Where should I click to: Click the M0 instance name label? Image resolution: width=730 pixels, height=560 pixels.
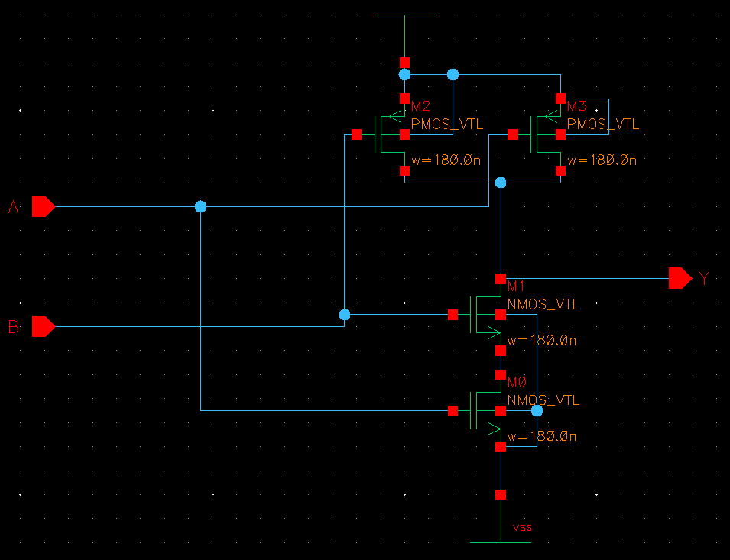tap(517, 382)
